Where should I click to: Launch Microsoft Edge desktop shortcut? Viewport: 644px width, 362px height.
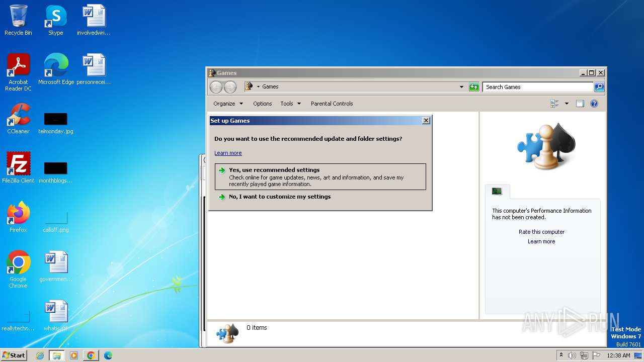[56, 69]
